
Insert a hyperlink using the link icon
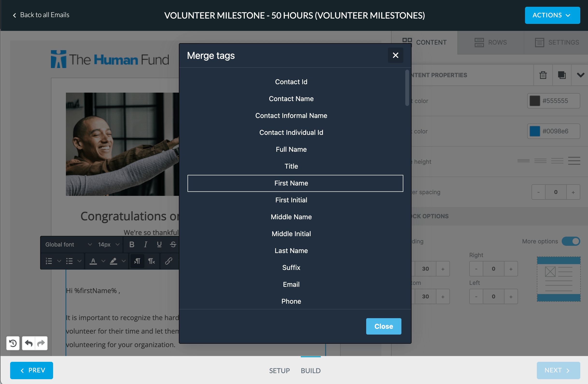[x=169, y=261]
